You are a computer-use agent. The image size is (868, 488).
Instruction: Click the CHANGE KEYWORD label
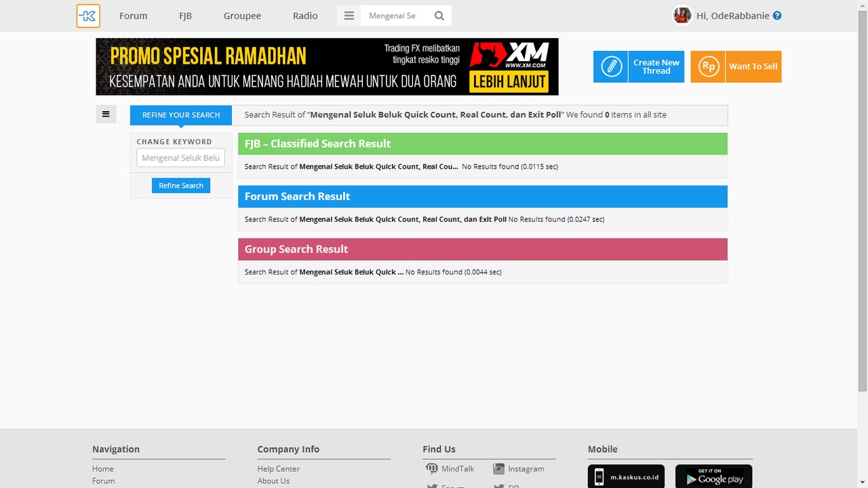[174, 142]
